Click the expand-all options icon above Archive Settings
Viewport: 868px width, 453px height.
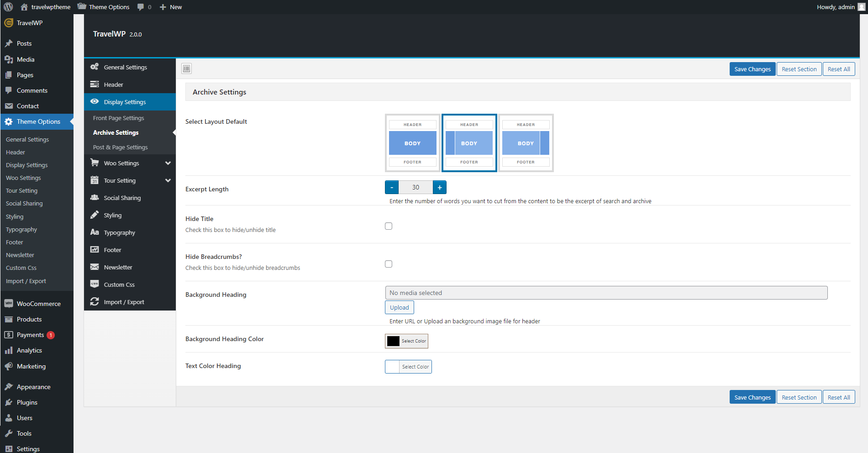click(186, 68)
